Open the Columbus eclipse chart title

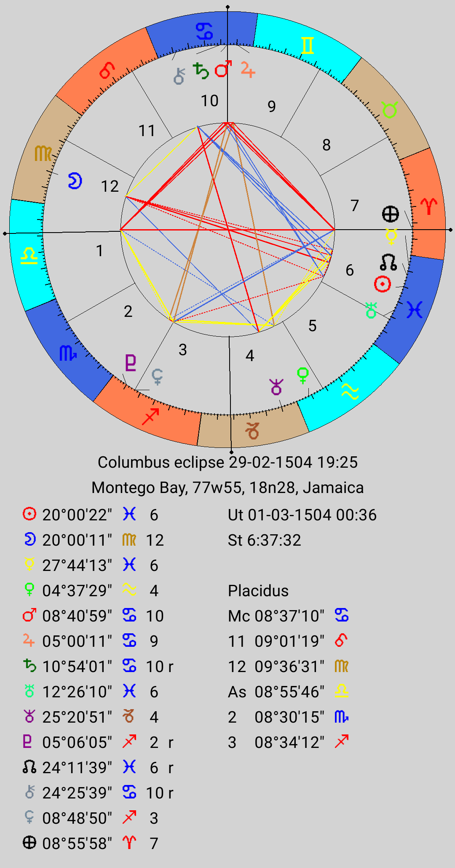click(227, 462)
